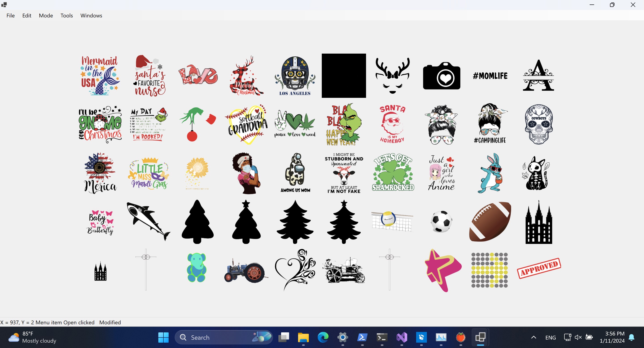Open File Explorer from the taskbar
Image resolution: width=644 pixels, height=348 pixels.
pos(303,337)
